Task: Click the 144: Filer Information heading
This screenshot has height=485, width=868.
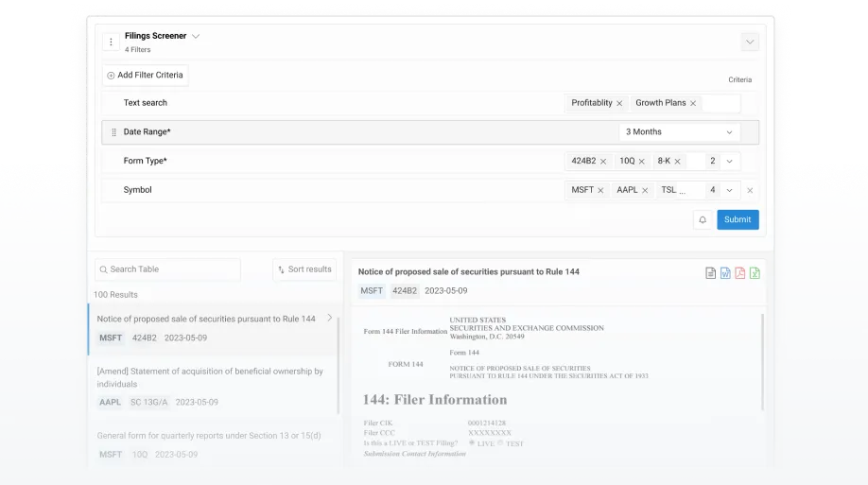Action: point(435,400)
